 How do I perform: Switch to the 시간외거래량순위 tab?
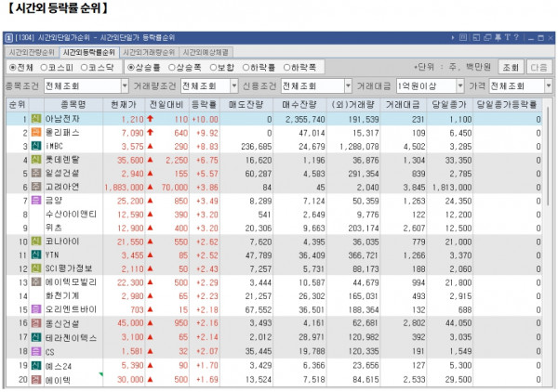(x=149, y=52)
